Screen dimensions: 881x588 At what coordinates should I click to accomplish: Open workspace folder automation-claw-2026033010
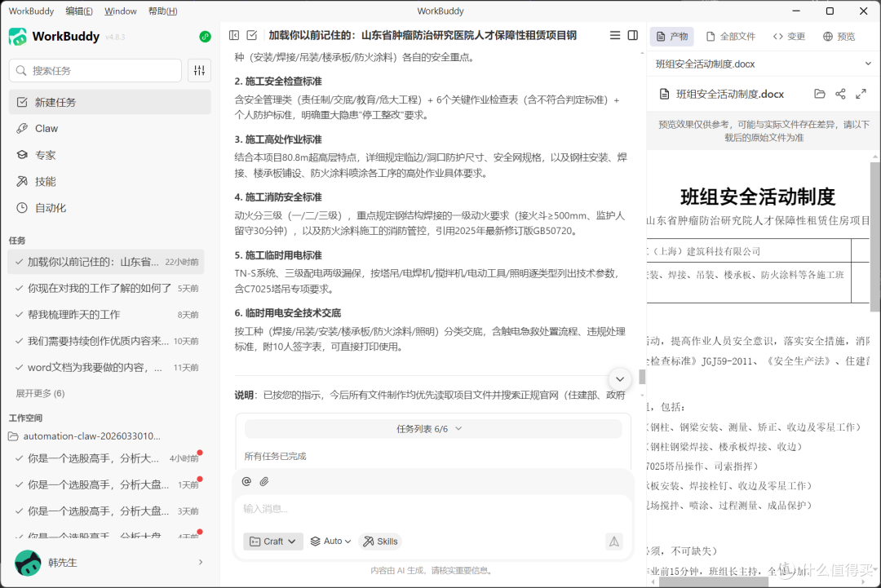click(x=86, y=435)
